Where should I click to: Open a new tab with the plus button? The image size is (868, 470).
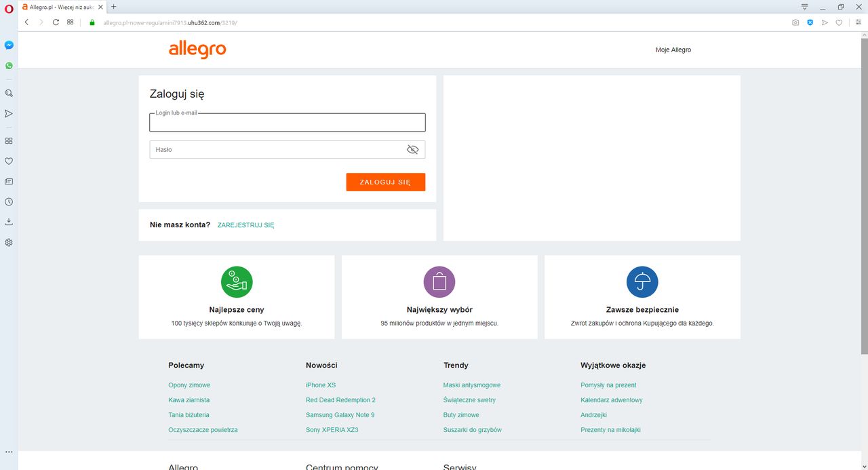pyautogui.click(x=113, y=6)
